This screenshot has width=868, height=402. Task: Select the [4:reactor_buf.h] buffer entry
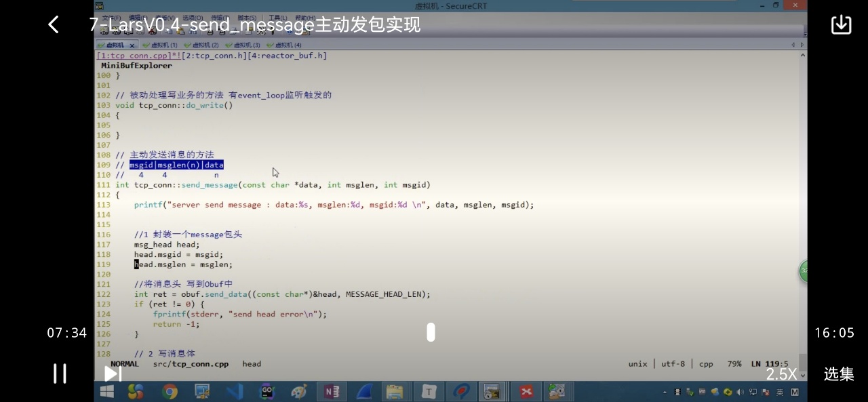coord(290,56)
